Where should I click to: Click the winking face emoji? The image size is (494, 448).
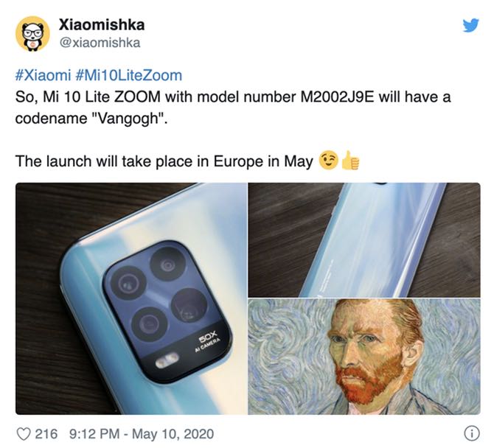329,160
